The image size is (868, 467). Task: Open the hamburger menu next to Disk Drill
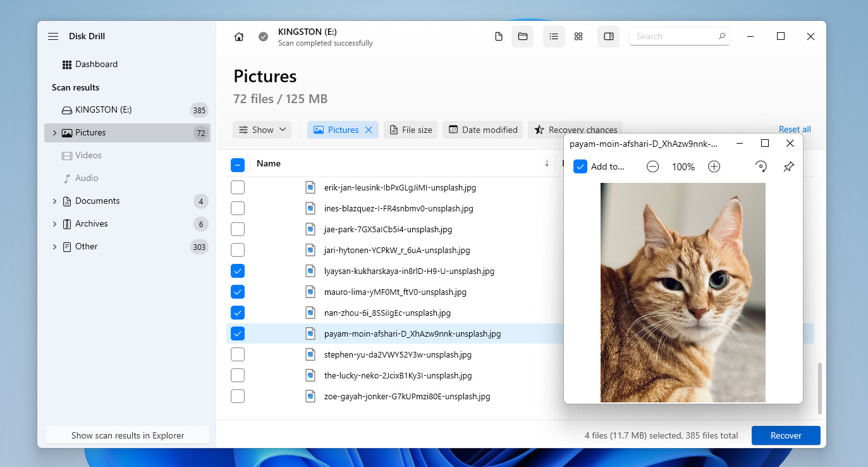[x=53, y=37]
